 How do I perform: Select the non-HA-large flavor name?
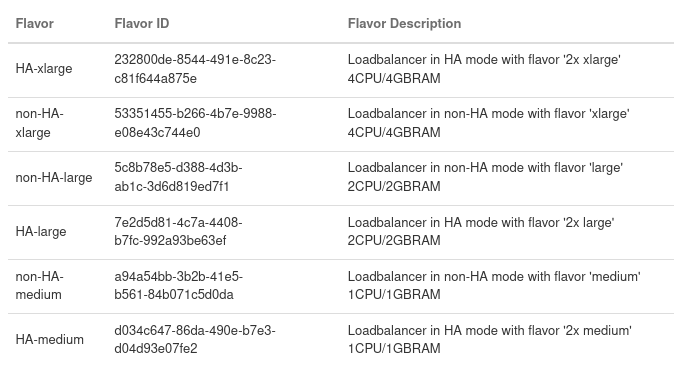tap(54, 178)
